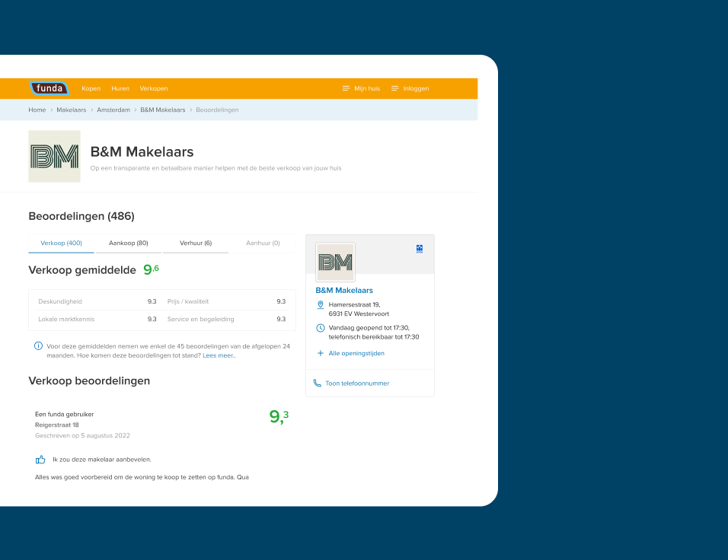
Task: Expand Alle openingstijden
Action: (x=356, y=354)
